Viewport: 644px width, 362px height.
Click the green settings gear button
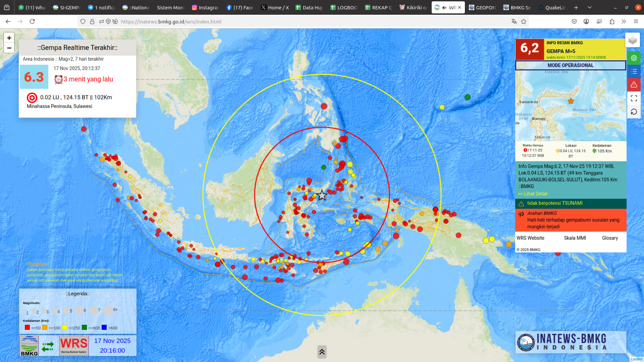(x=634, y=58)
